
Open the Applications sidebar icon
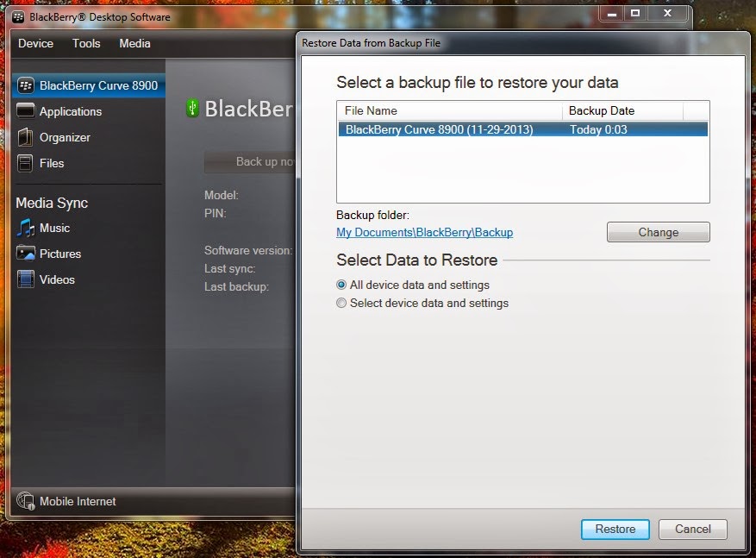[x=26, y=110]
